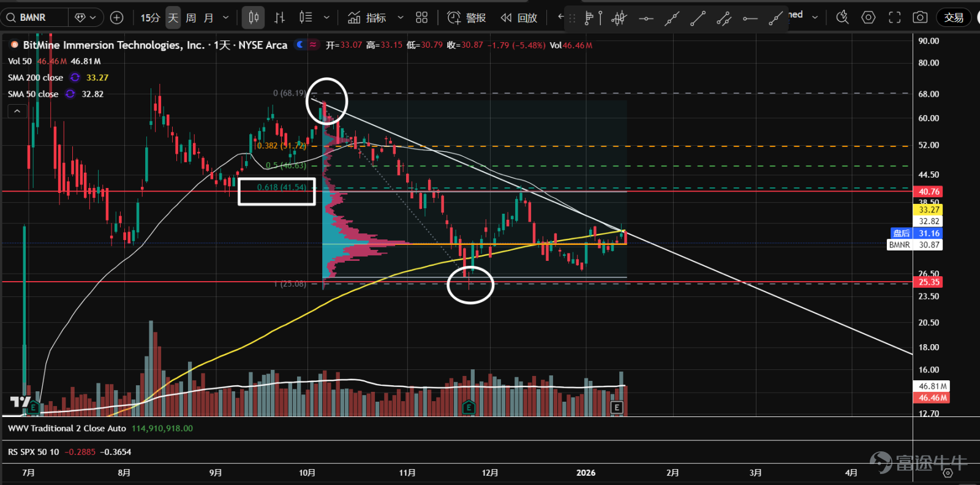Click the BMNR 30.87 last price label
980x485 pixels.
pyautogui.click(x=915, y=245)
